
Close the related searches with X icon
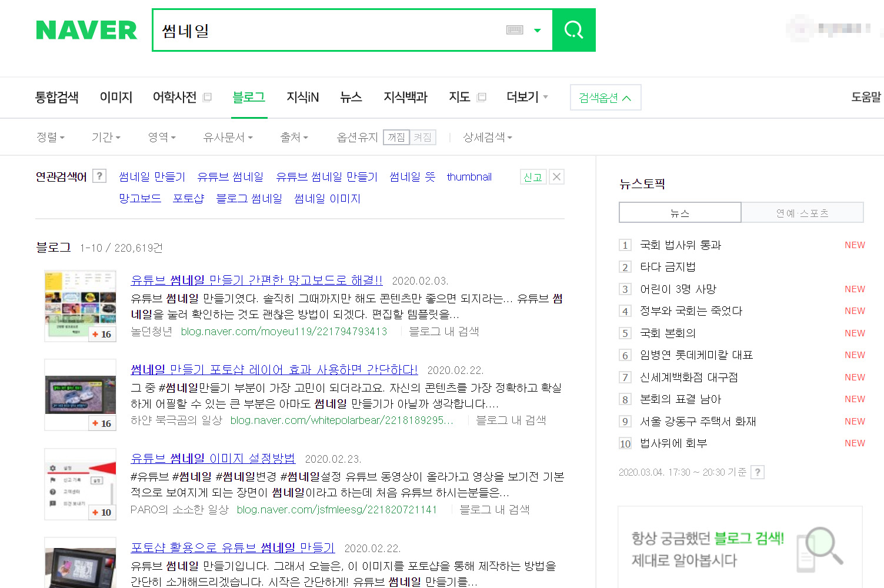pos(556,176)
